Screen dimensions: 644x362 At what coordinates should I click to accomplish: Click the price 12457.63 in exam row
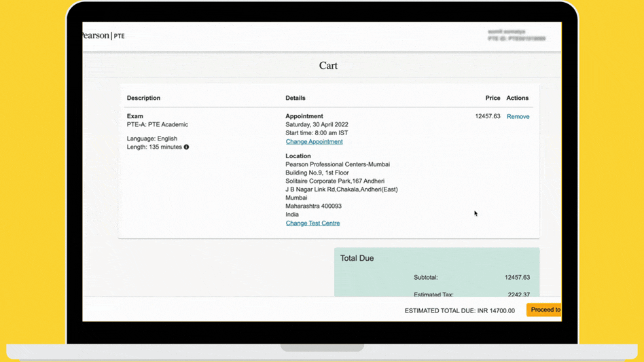(488, 116)
